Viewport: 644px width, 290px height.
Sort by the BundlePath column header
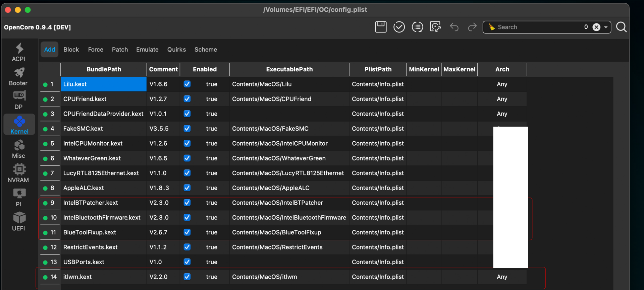pos(104,69)
